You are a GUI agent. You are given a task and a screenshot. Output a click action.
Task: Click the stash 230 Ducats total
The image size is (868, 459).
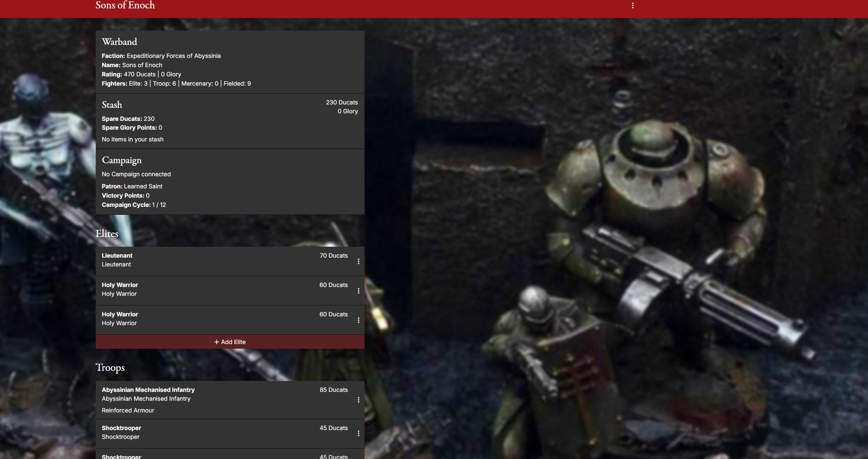[342, 102]
